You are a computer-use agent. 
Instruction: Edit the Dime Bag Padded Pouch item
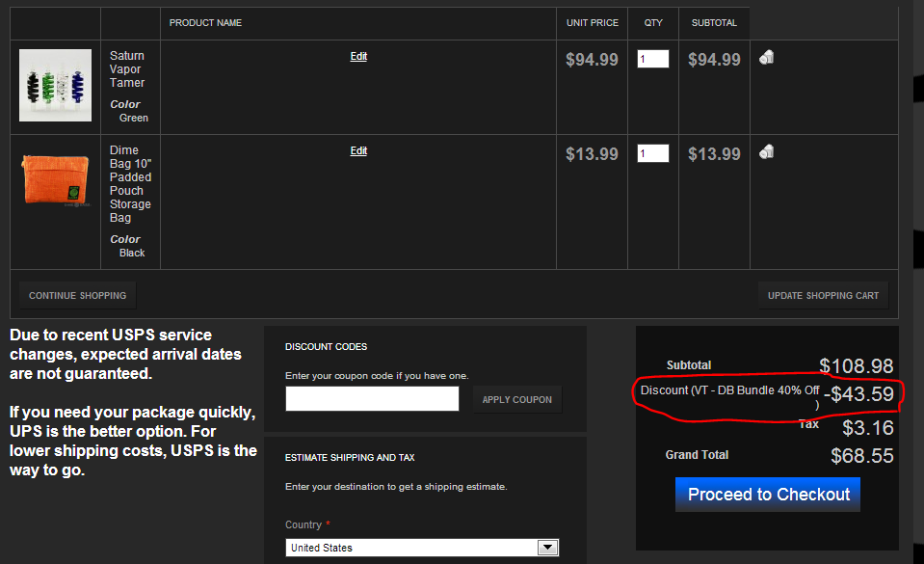tap(358, 150)
